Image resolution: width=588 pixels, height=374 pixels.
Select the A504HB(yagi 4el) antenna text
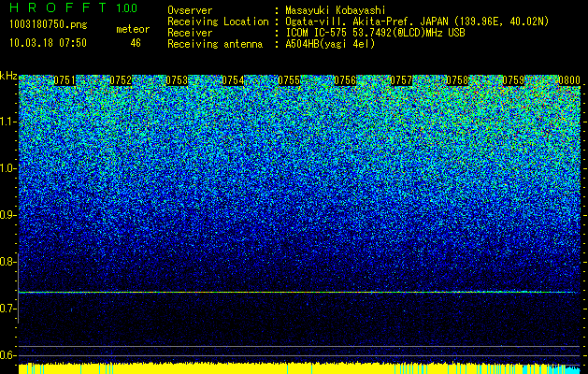point(330,44)
